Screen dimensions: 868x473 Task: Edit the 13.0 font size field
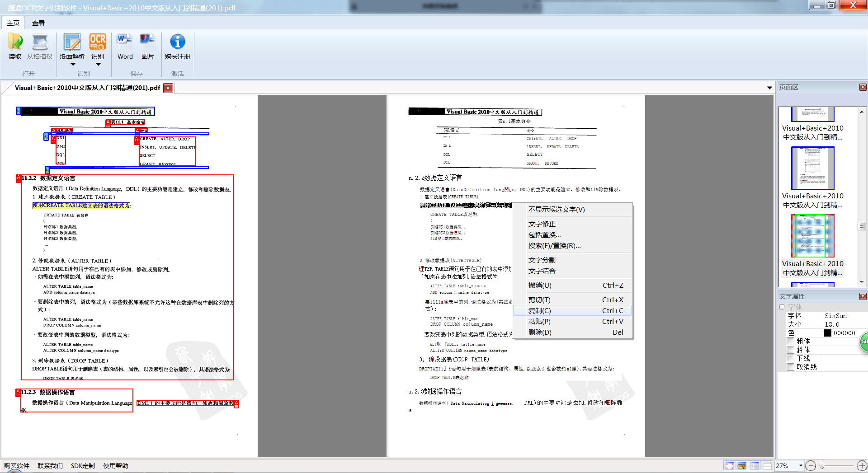[845, 324]
